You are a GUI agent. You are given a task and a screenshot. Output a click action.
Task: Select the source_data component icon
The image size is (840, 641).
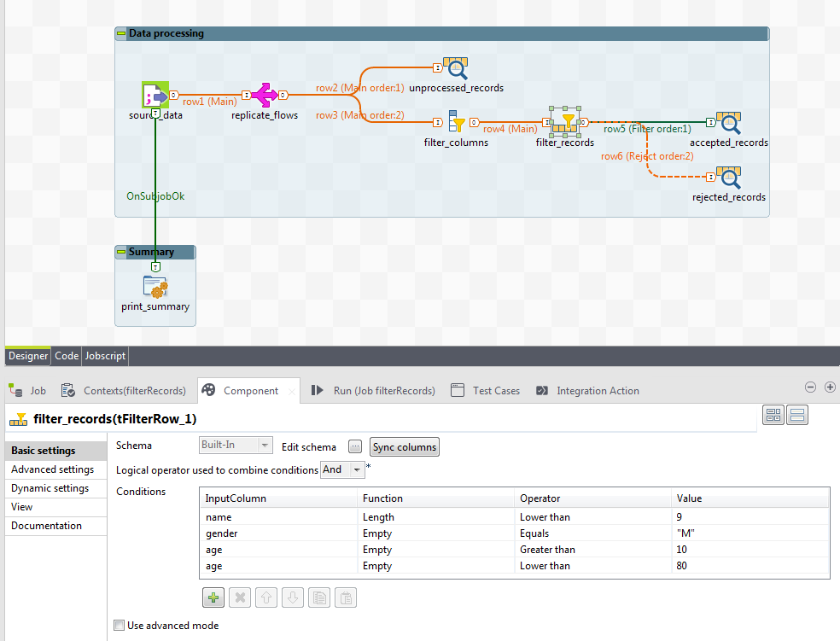pyautogui.click(x=155, y=95)
